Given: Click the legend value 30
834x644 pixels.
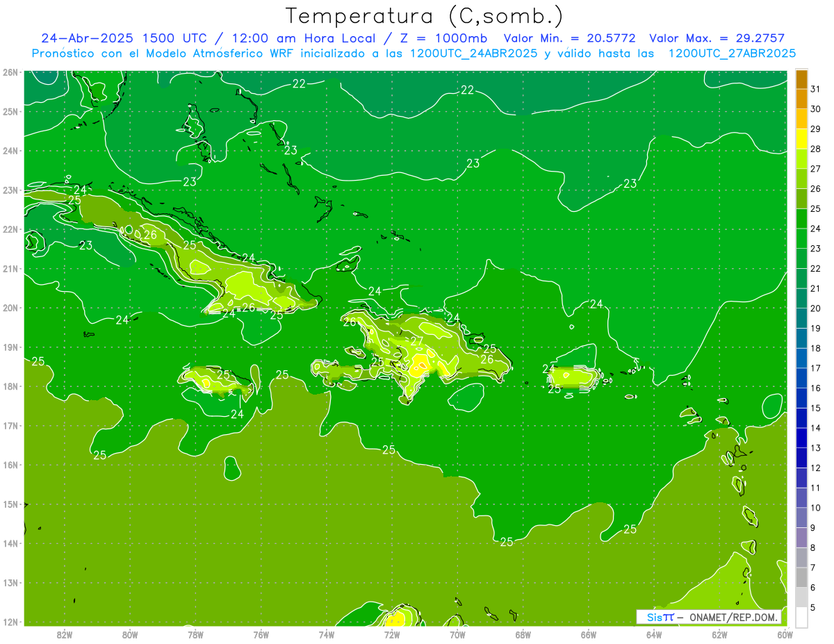Looking at the screenshot, I should [x=815, y=109].
